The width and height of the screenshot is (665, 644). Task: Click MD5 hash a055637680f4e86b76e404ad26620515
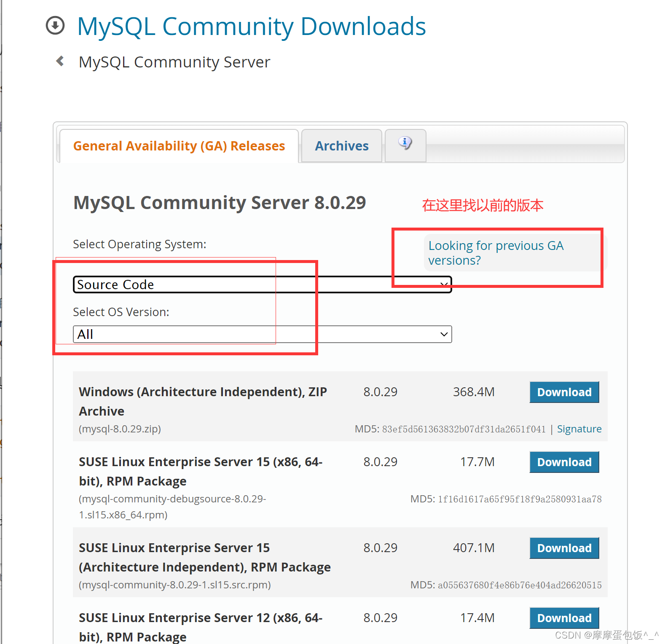(520, 585)
